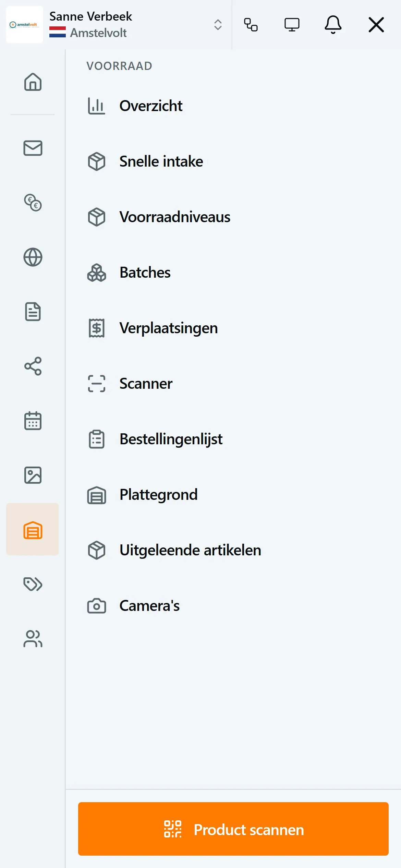Select the highlighted warehouse sidebar icon
This screenshot has height=868, width=401.
pyautogui.click(x=33, y=530)
